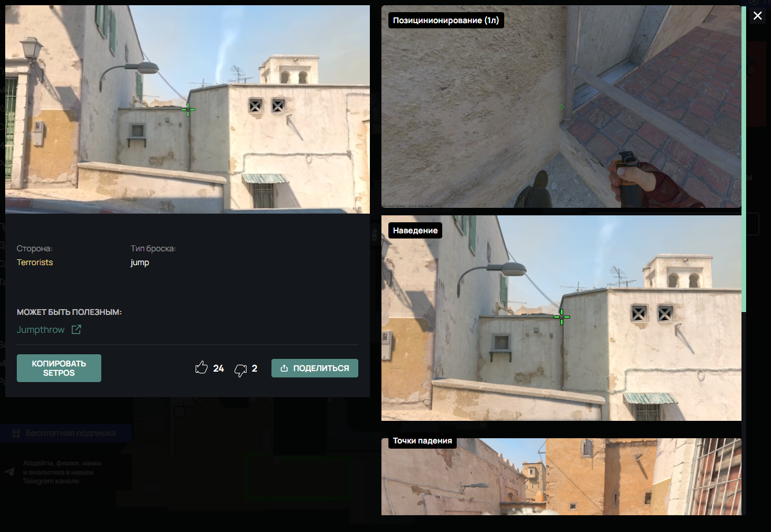Open the main lineup preview image

188,109
